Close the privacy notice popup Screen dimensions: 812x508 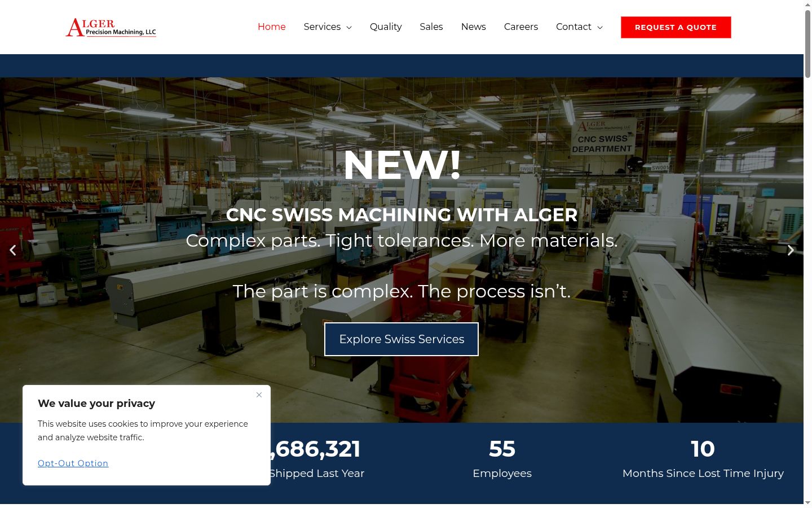pyautogui.click(x=259, y=395)
